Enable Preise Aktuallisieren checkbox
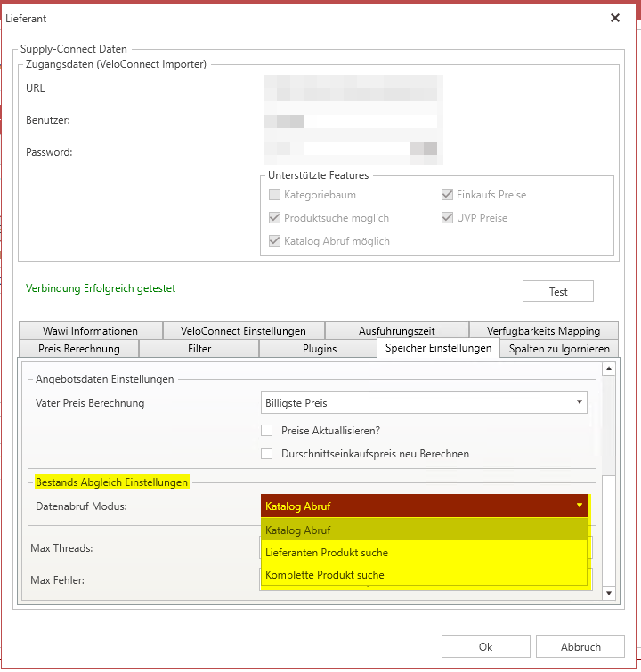 [267, 430]
